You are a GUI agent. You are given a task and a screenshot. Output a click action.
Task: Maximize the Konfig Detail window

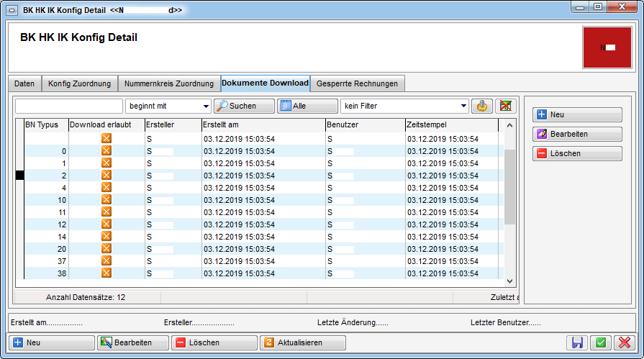coord(598,7)
